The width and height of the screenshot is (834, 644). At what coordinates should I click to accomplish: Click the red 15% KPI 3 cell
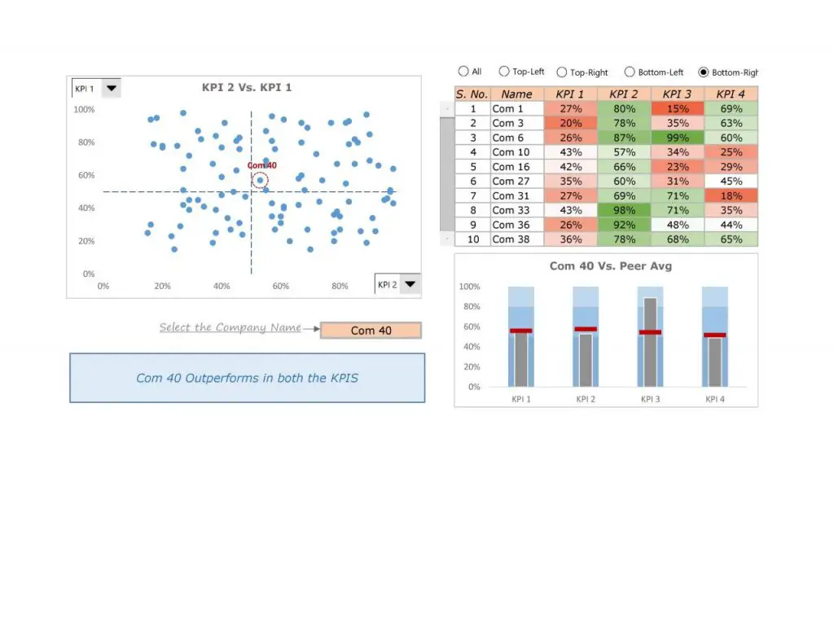[677, 108]
